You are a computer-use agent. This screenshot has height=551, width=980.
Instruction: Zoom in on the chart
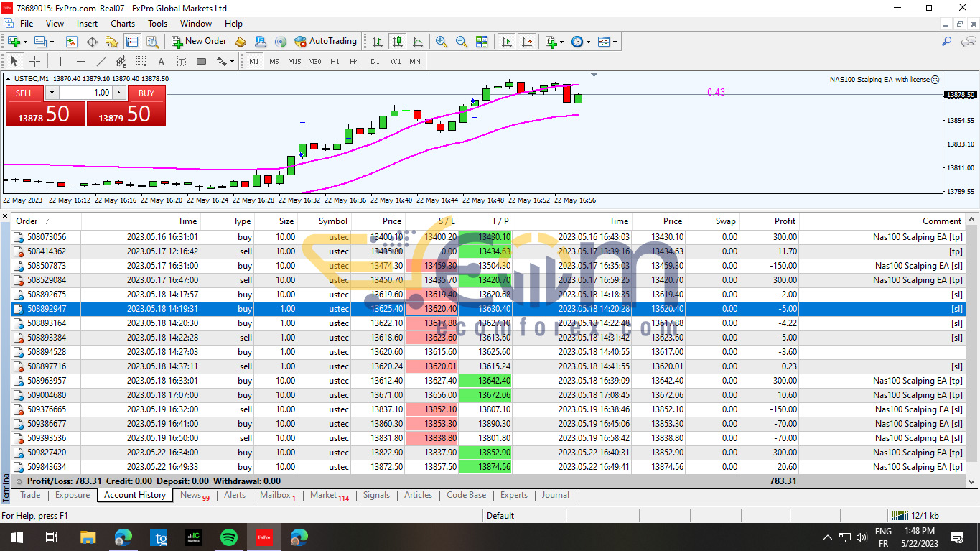pos(442,42)
